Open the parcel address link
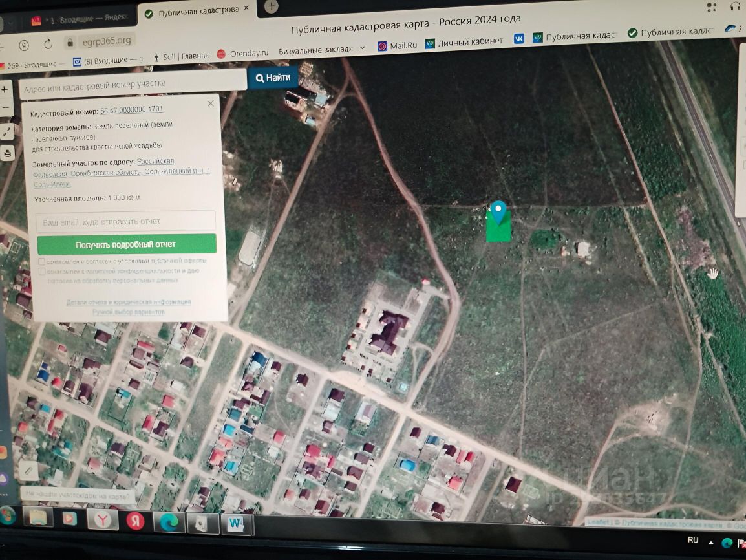Image resolution: width=746 pixels, height=560 pixels. tap(122, 173)
